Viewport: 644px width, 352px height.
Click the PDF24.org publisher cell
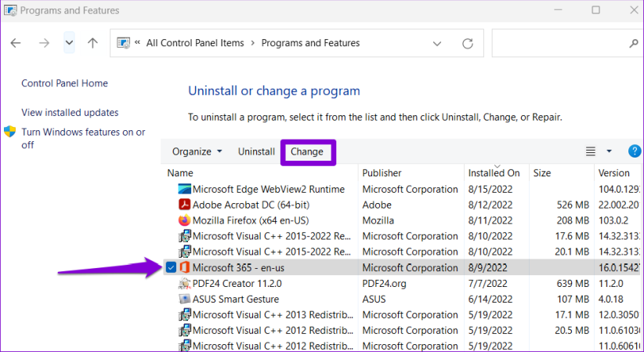point(384,283)
